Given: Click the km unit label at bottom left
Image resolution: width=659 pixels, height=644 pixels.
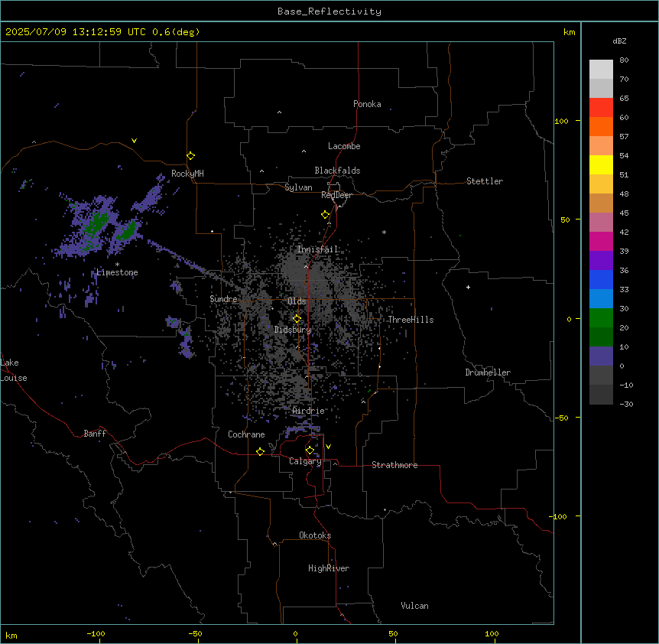Looking at the screenshot, I should pyautogui.click(x=11, y=635).
